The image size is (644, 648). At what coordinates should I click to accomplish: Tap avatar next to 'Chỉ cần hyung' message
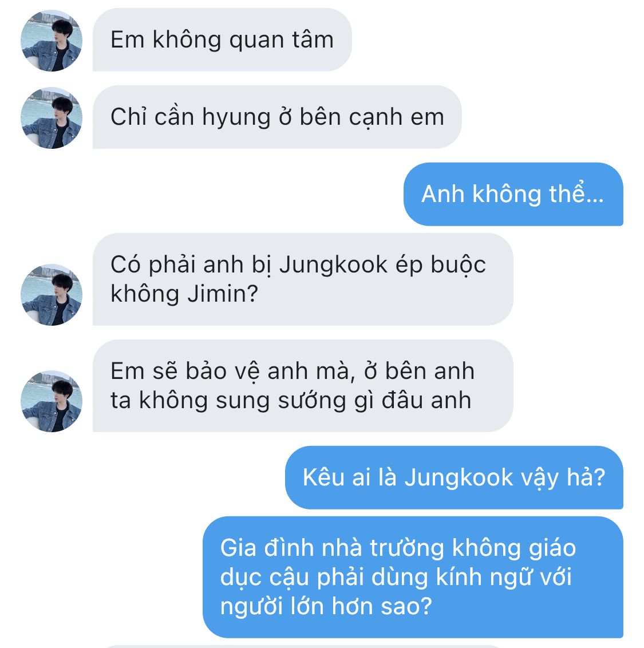pos(52,118)
